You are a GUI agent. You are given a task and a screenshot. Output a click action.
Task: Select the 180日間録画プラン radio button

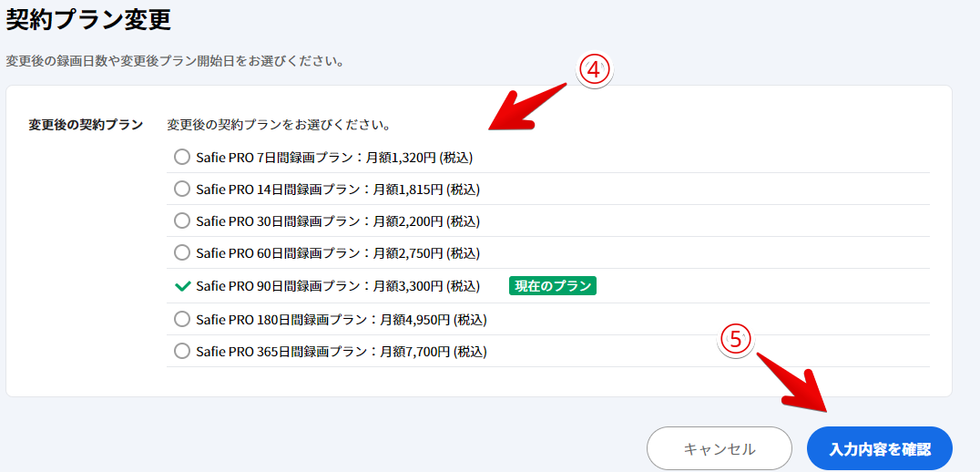(182, 320)
